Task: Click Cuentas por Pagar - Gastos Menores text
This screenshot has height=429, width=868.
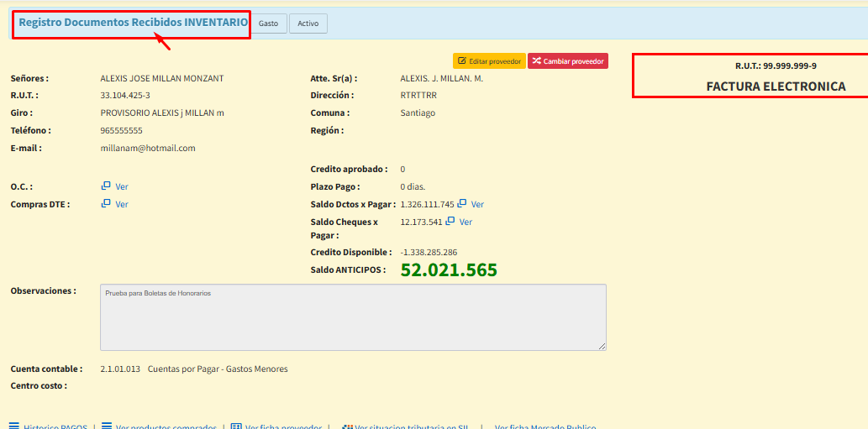Action: click(218, 369)
